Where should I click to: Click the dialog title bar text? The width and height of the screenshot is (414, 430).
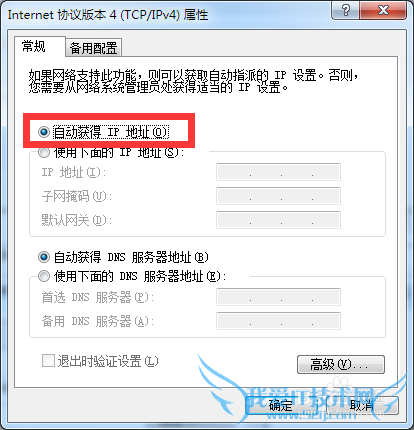pos(108,15)
